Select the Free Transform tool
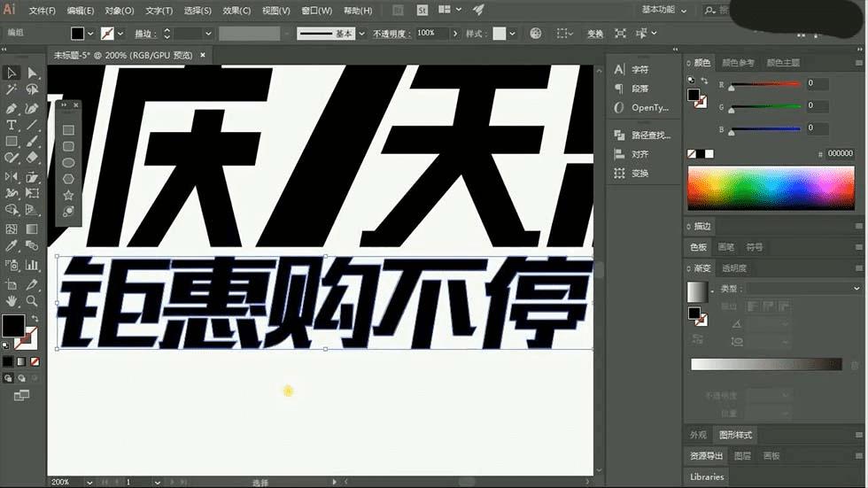Viewport: 868px width, 488px height. pos(32,194)
